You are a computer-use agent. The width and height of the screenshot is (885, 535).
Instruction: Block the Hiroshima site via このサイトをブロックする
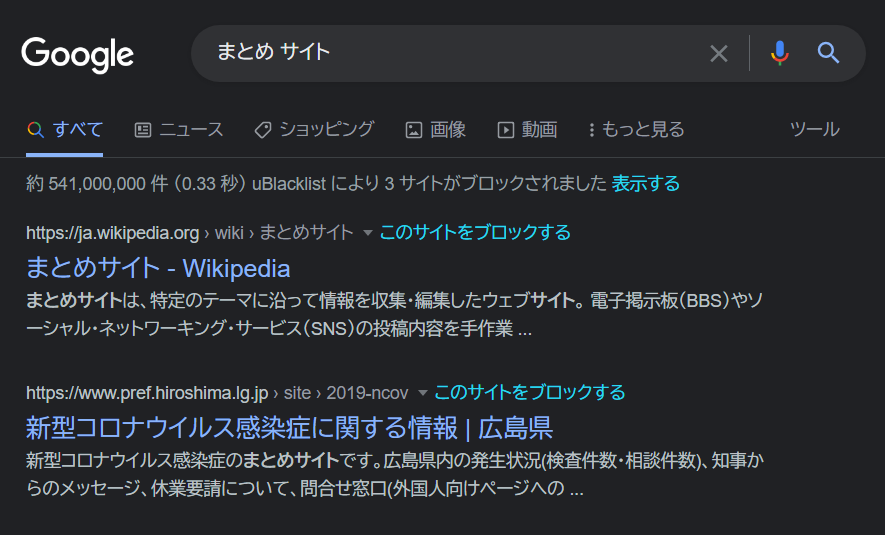tap(529, 393)
